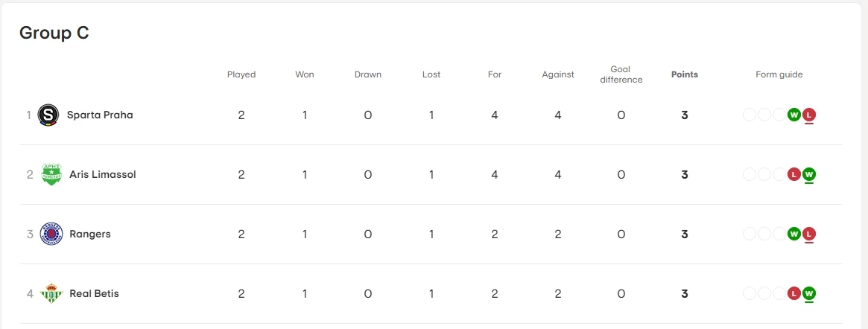
Task: Click the Form guide column header
Action: tap(779, 74)
